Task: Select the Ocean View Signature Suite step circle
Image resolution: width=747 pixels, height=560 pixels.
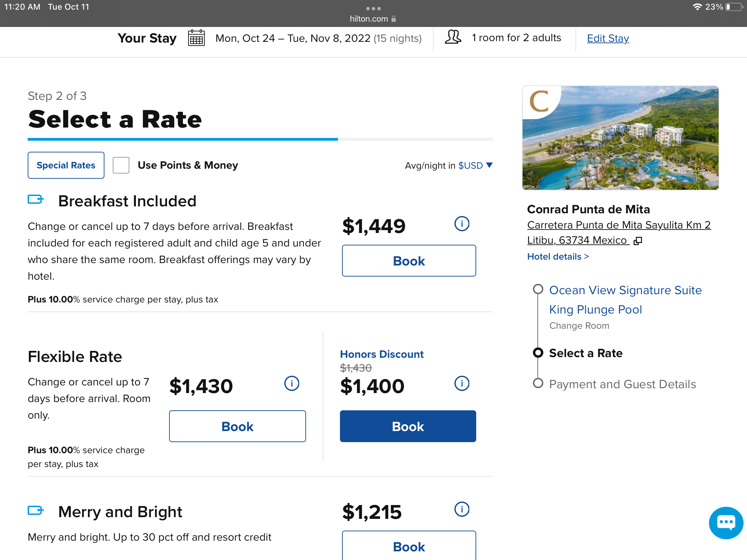Action: pos(538,289)
